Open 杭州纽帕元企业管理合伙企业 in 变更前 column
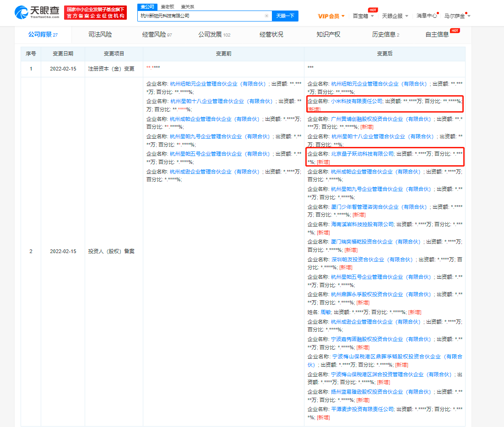 pos(218,84)
